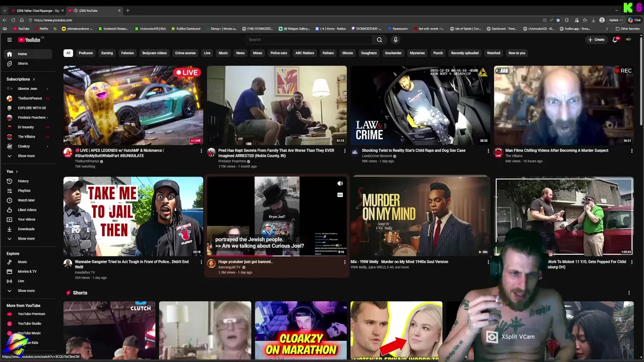
Task: Open the notifications bell
Action: 615,40
